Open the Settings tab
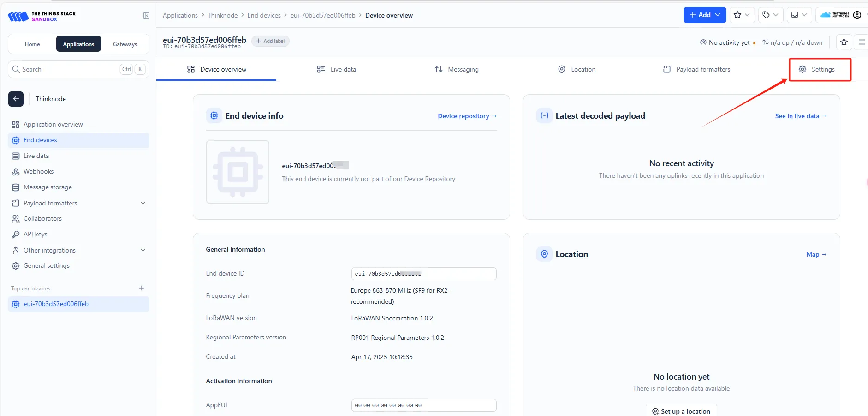This screenshot has width=868, height=416. [817, 69]
